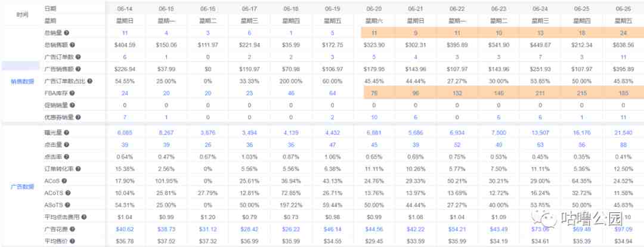Open the 06-22 广告花费 value $54.21
Viewport: 644px width, 247px height.
tap(456, 229)
